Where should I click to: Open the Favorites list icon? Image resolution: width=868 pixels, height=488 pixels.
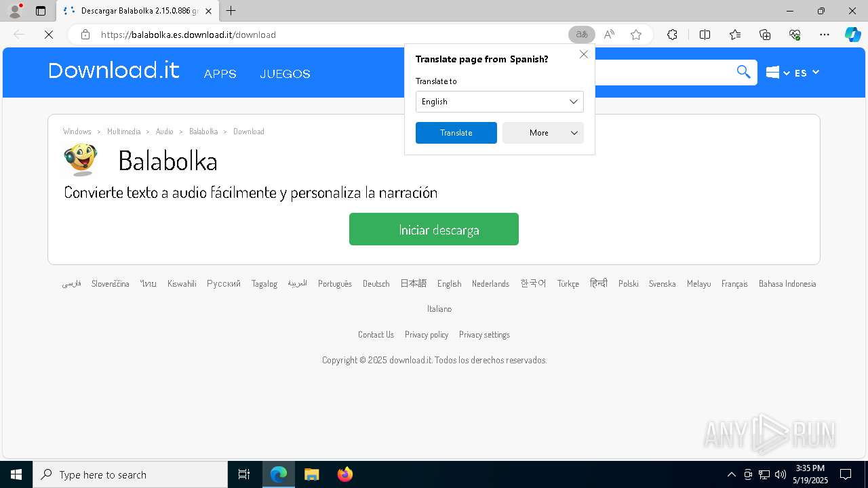pyautogui.click(x=735, y=35)
